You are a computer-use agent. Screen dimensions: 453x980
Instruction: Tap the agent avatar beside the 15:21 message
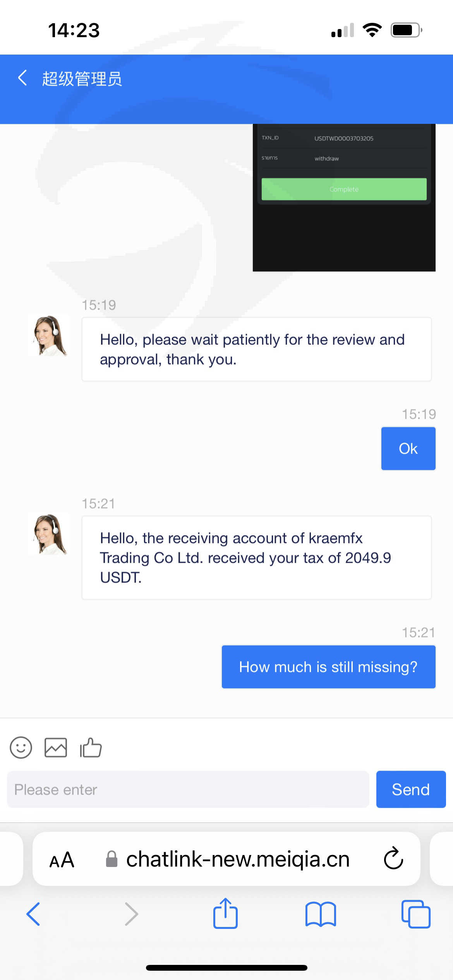(x=49, y=534)
